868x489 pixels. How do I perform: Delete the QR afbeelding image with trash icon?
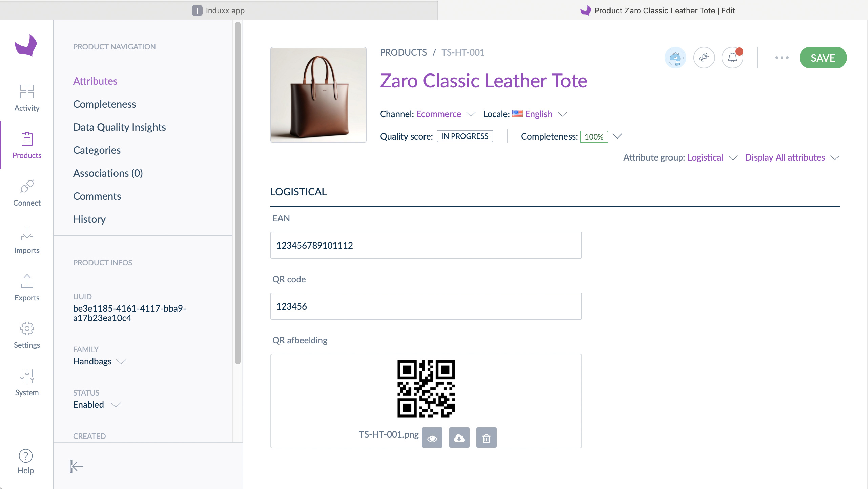click(487, 438)
